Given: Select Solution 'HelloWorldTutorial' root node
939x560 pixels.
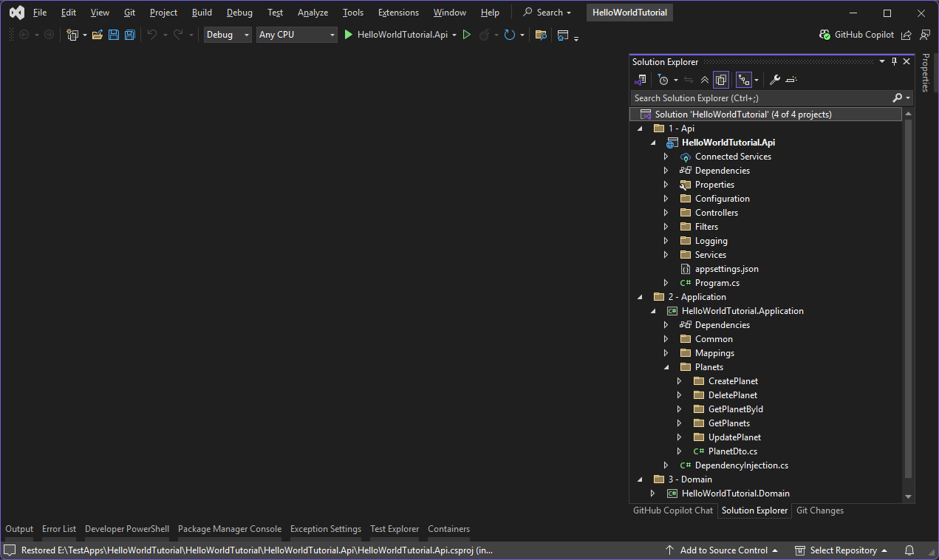Looking at the screenshot, I should click(765, 115).
